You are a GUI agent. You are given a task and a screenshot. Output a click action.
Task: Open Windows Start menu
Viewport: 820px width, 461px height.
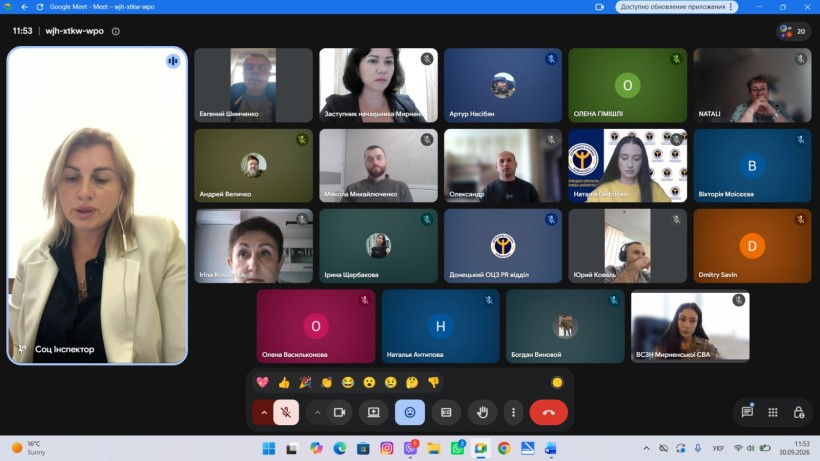click(269, 448)
